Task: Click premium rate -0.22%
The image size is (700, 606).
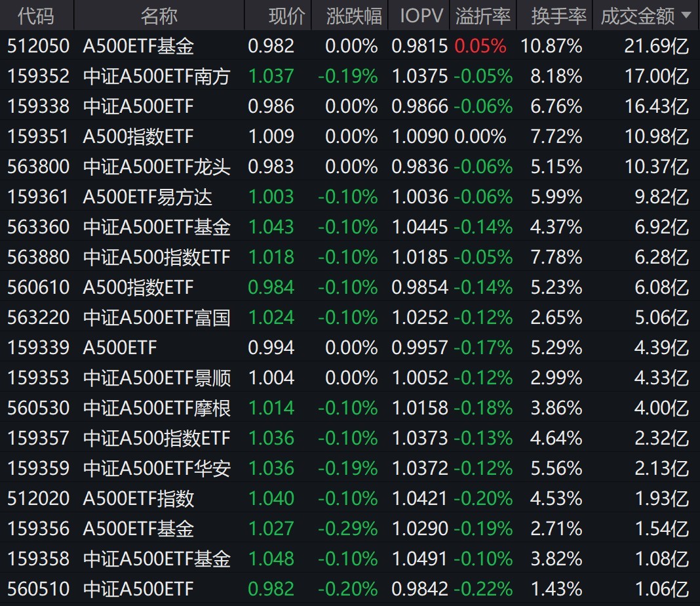Action: tap(484, 589)
